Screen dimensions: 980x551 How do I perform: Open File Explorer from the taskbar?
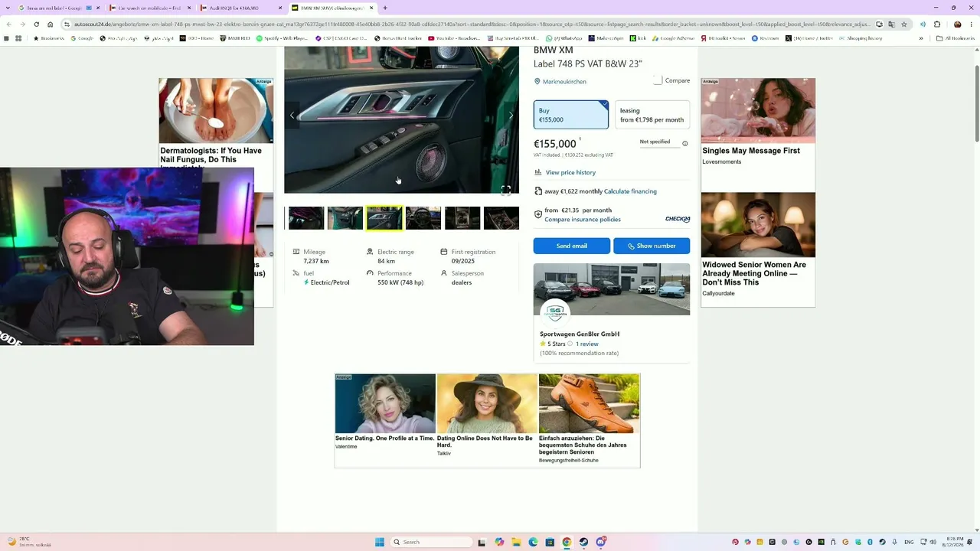[x=516, y=542]
